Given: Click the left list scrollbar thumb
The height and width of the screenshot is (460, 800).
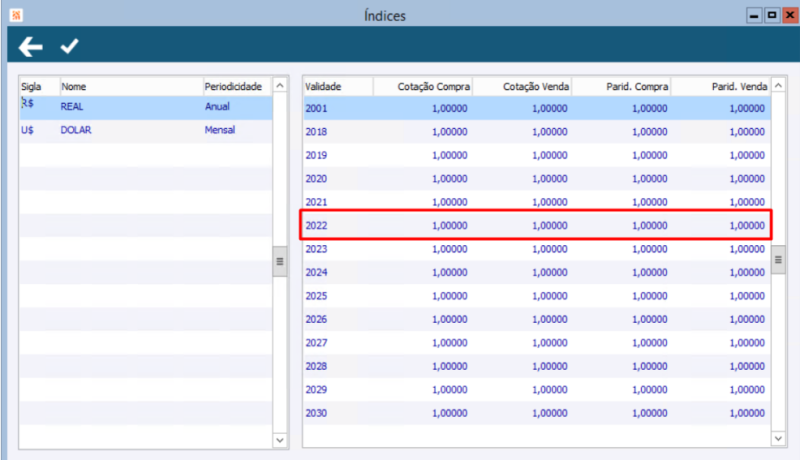Looking at the screenshot, I should 280,261.
